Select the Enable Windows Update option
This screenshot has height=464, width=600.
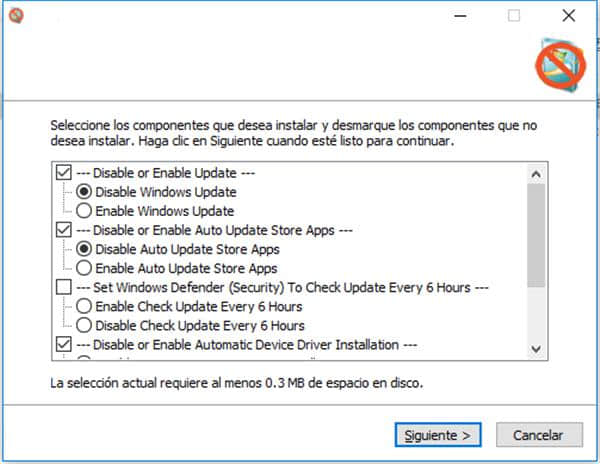click(84, 211)
